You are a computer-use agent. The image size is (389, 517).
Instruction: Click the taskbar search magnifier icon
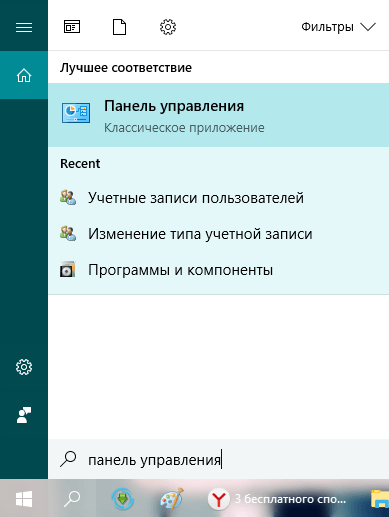72,499
